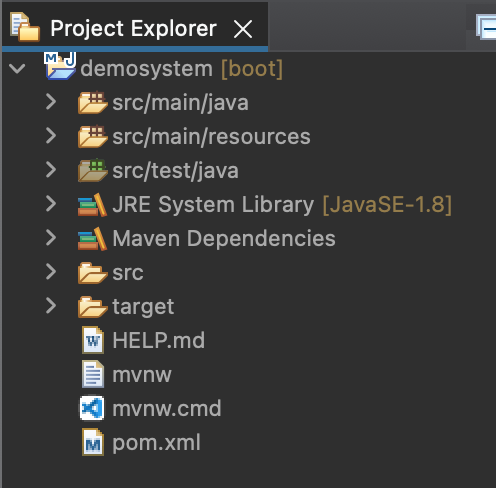Click mvnw.cmd VS Code icon

(92, 408)
